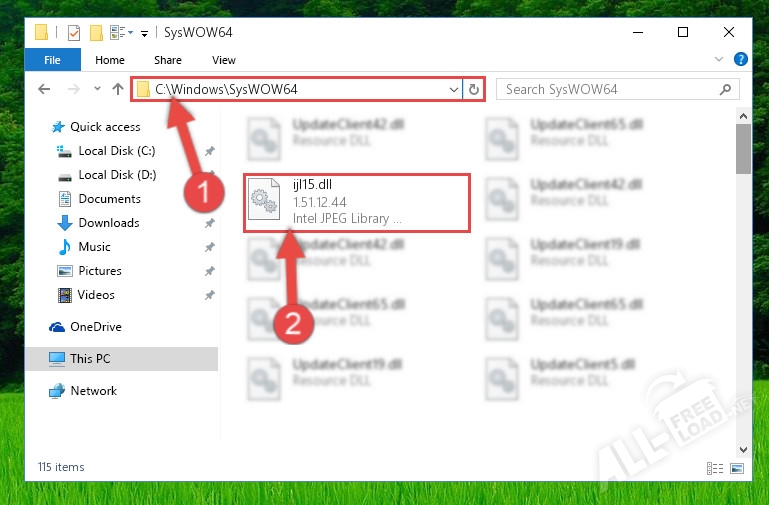Open the File menu
The height and width of the screenshot is (505, 769).
[52, 60]
